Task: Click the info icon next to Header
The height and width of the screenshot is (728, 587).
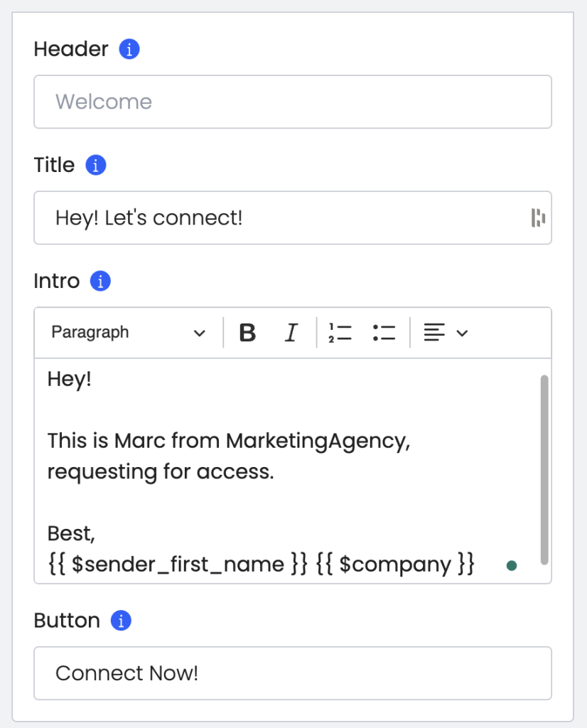Action: pos(129,50)
